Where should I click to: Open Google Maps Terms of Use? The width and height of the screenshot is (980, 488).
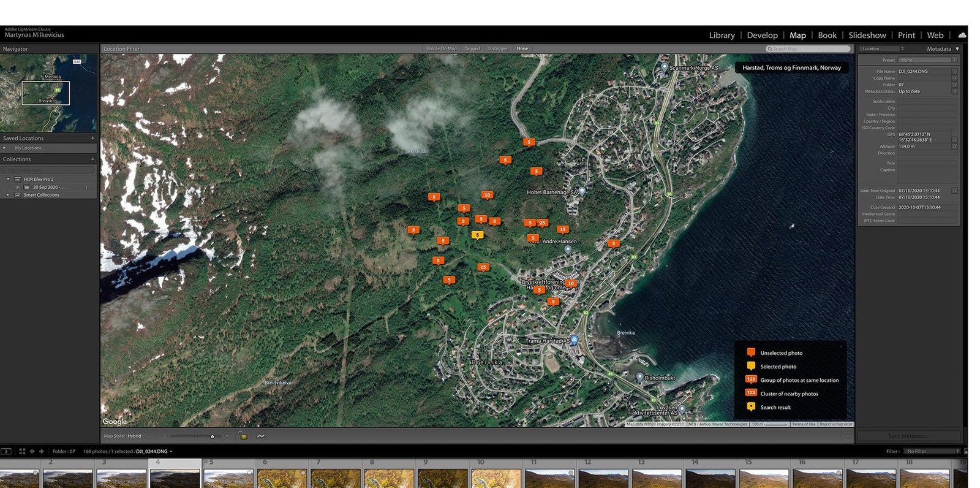coord(804,424)
